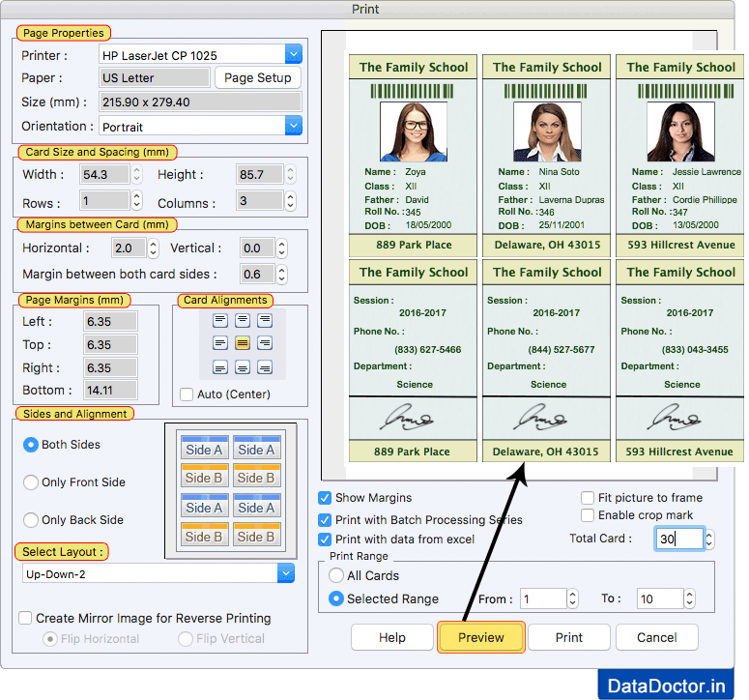Click the Columns stepper arrows
This screenshot has width=749, height=700.
click(291, 201)
